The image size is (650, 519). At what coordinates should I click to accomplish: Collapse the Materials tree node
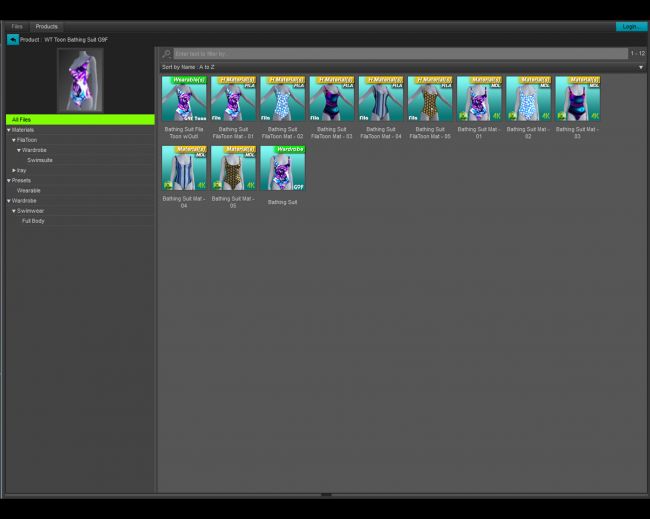tap(9, 130)
